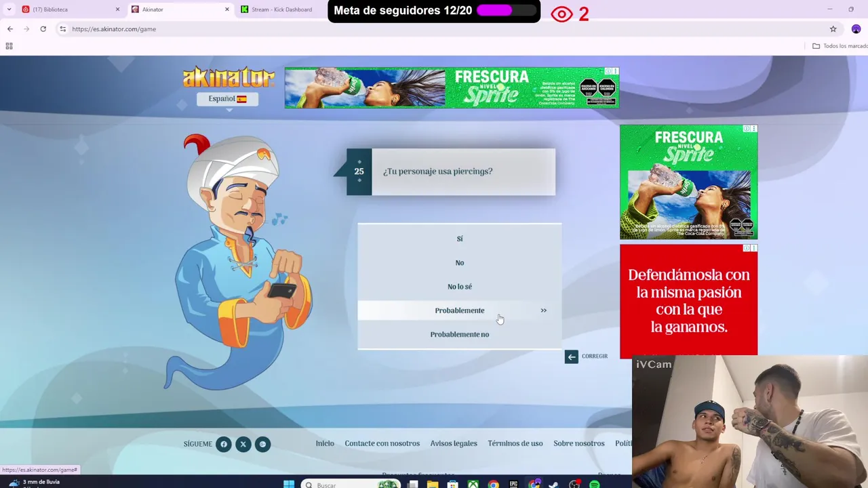Open 'Términos de uso' link
Image resolution: width=868 pixels, height=488 pixels.
pyautogui.click(x=515, y=443)
